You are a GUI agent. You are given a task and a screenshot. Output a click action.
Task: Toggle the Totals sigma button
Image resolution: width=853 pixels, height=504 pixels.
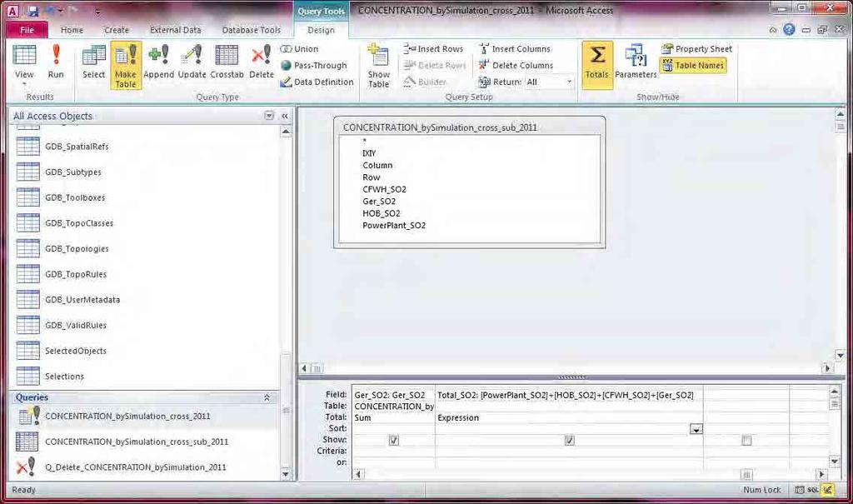(596, 64)
